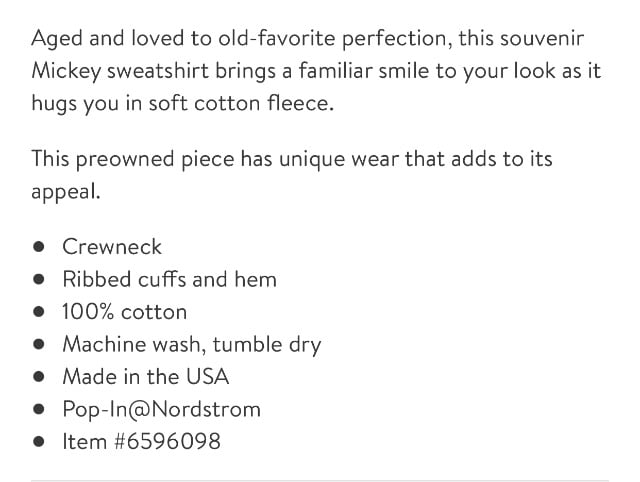Click the bullet before Pop-In@Nordstrom
This screenshot has height=482, width=640.
[39, 409]
